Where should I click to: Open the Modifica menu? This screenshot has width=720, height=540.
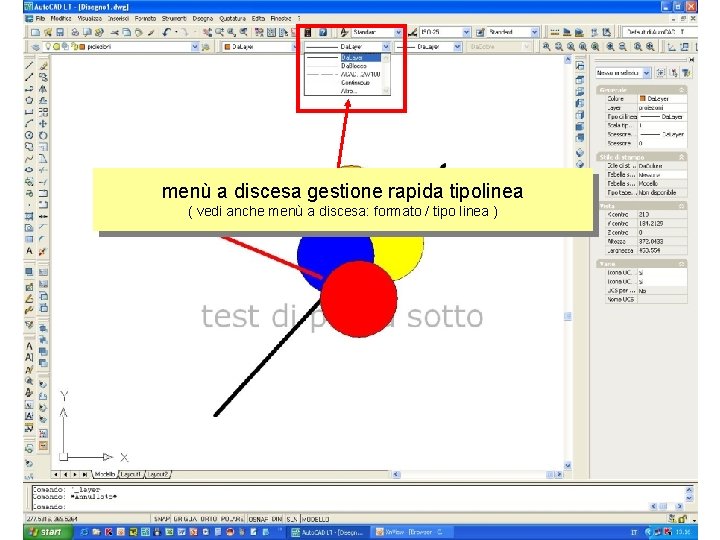61,18
